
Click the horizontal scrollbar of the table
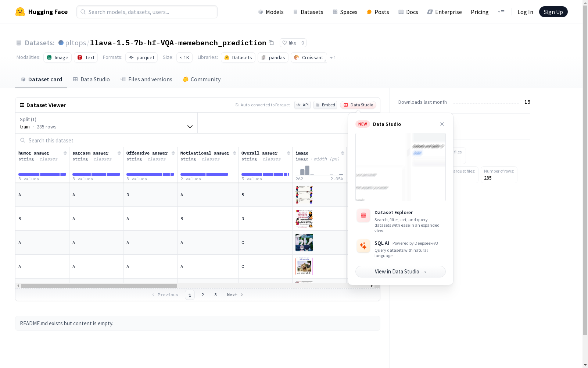(x=99, y=286)
